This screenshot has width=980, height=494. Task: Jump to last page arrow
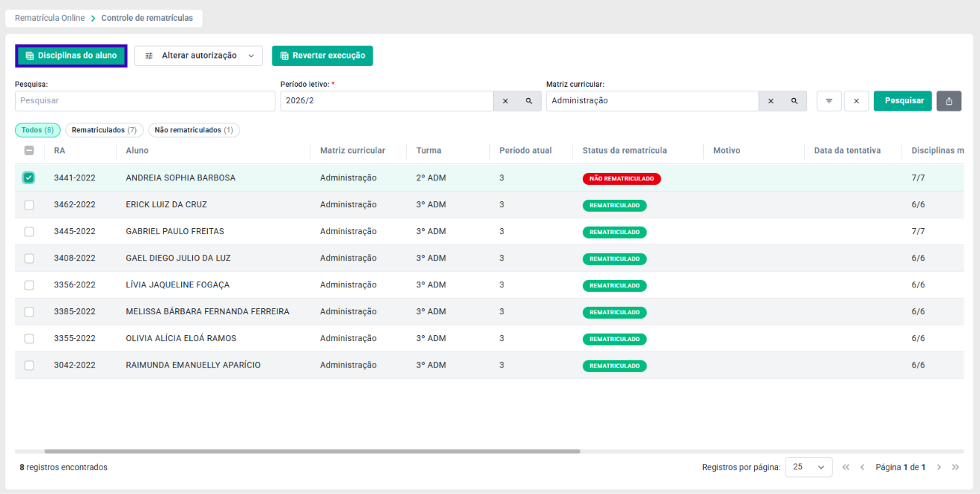(x=955, y=467)
